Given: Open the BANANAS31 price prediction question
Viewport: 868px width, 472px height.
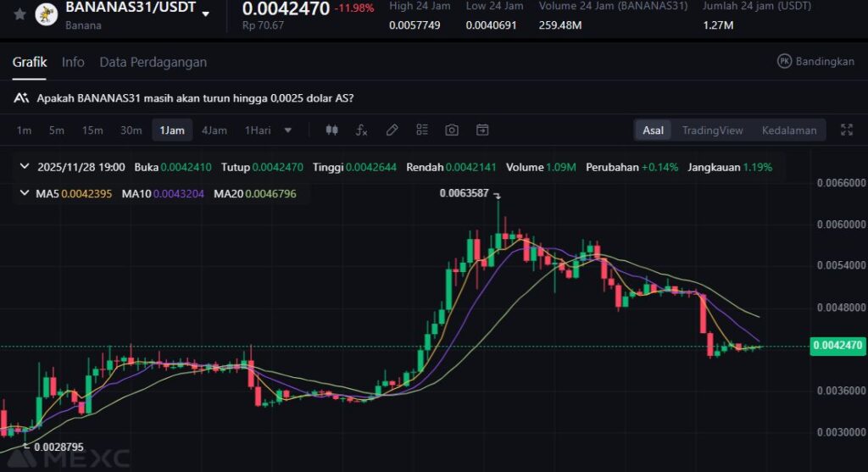Looking at the screenshot, I should 195,98.
